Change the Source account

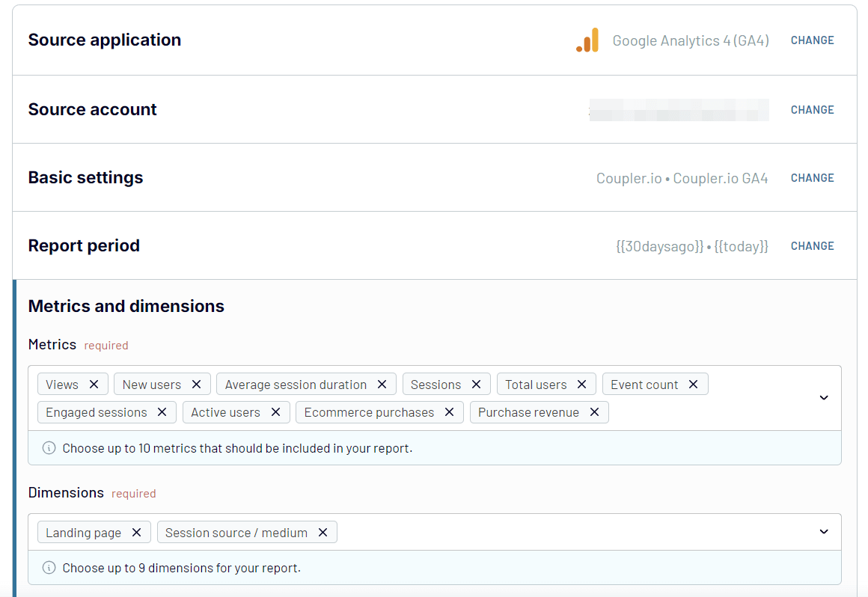click(x=812, y=110)
